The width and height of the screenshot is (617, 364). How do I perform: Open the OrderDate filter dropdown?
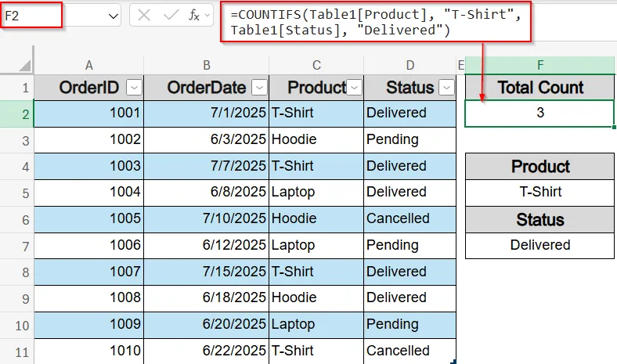click(x=259, y=88)
